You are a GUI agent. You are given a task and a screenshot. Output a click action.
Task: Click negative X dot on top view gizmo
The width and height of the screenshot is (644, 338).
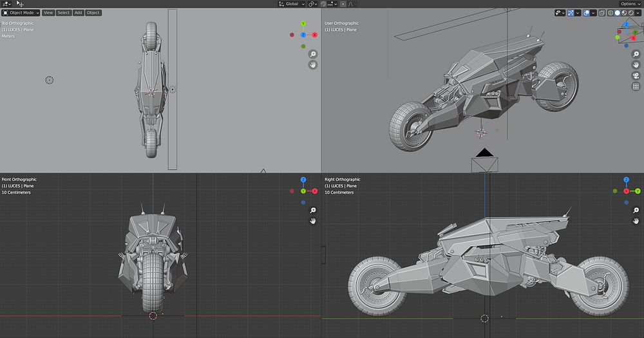pos(292,35)
